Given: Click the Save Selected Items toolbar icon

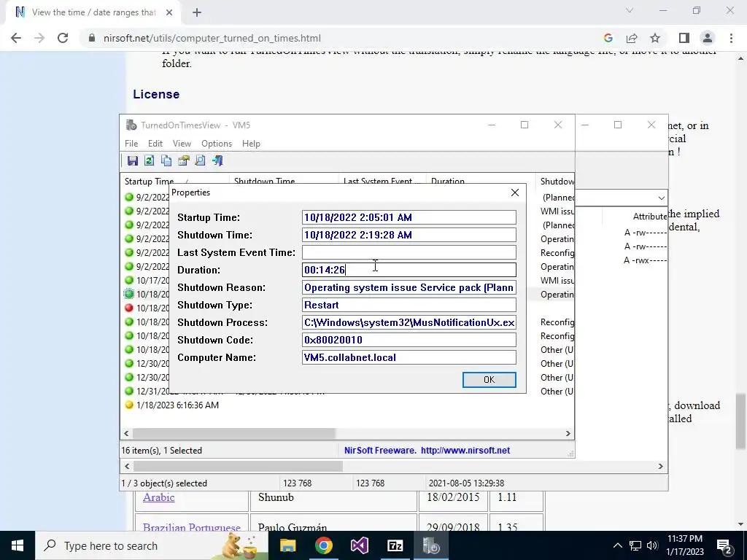Looking at the screenshot, I should [133, 160].
